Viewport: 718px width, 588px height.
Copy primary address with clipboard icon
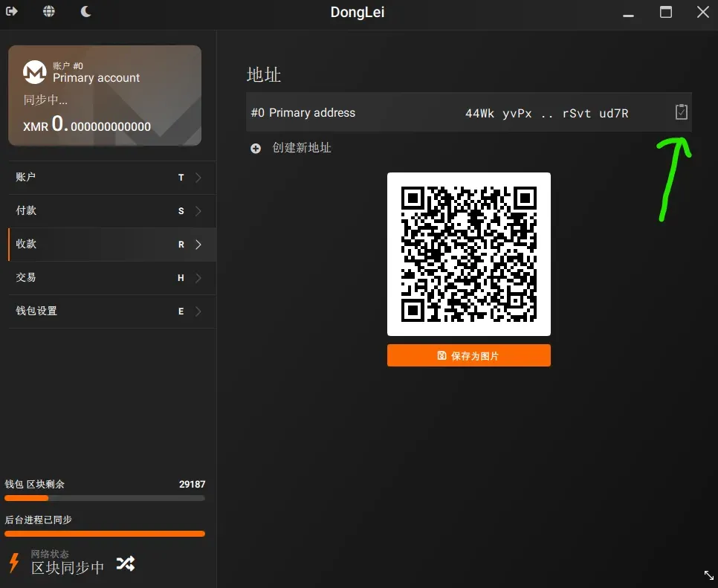[x=682, y=112]
